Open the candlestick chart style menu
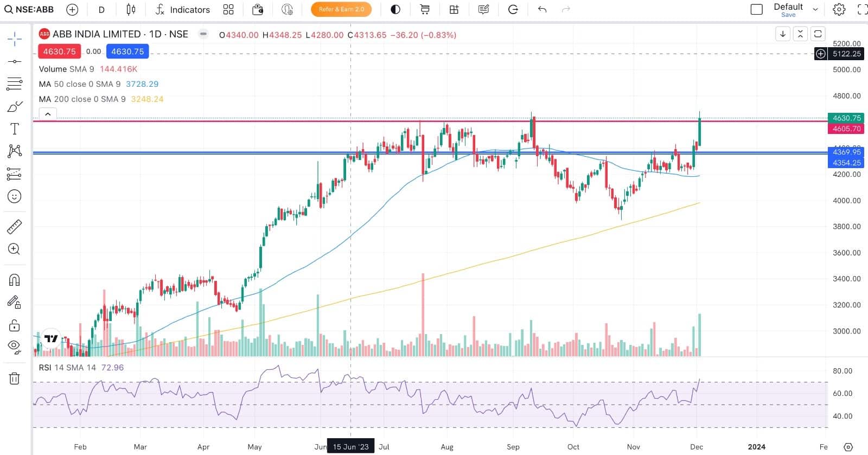The width and height of the screenshot is (868, 455). coord(131,9)
